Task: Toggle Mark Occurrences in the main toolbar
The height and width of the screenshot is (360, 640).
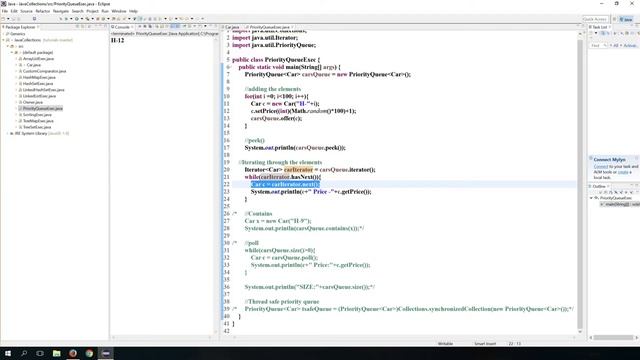Action: click(x=140, y=19)
